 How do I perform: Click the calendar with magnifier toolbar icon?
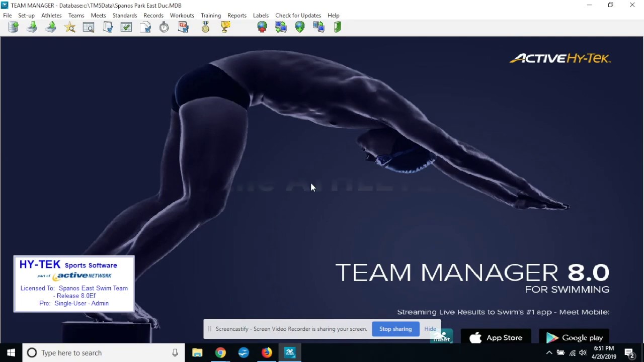[x=89, y=27]
